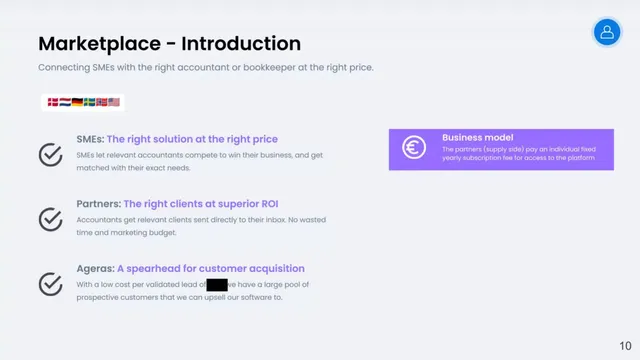Click the euro coin icon
Image resolution: width=640 pixels, height=360 pixels.
(x=414, y=147)
